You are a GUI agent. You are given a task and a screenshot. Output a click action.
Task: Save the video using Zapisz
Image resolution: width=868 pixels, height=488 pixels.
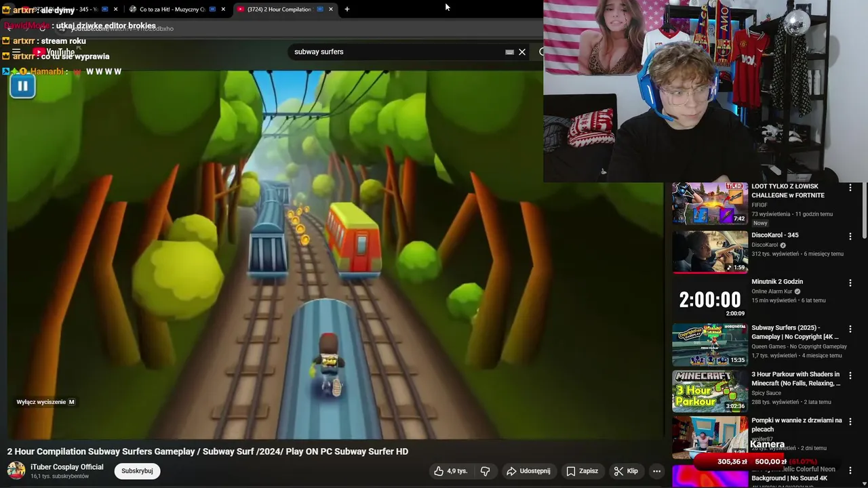tap(583, 471)
